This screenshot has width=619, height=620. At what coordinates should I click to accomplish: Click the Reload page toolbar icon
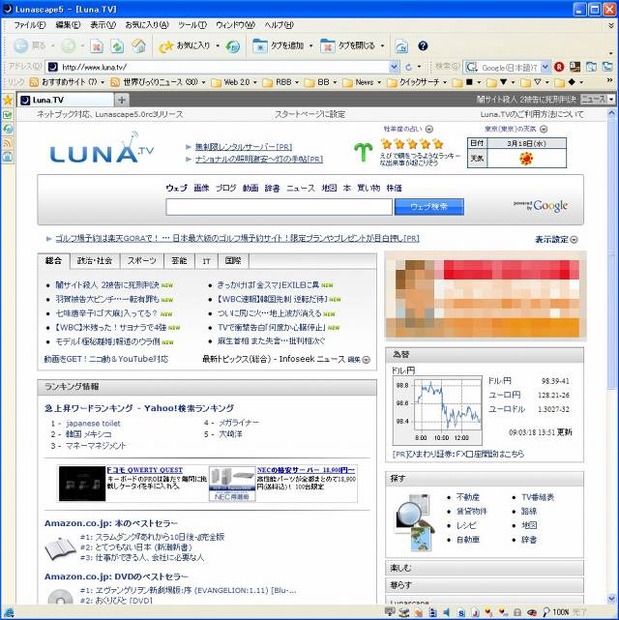[117, 46]
